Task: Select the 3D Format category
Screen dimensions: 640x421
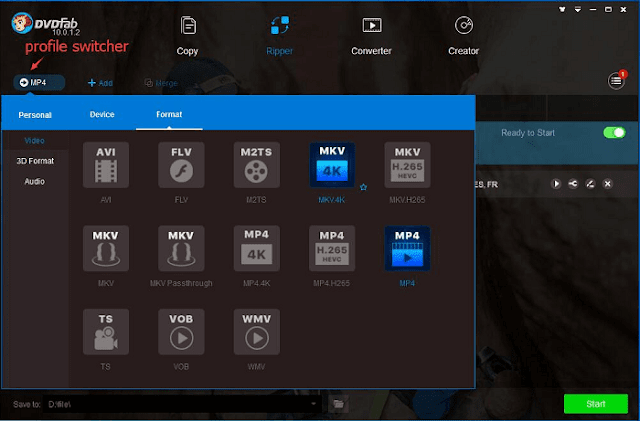Action: (x=35, y=161)
